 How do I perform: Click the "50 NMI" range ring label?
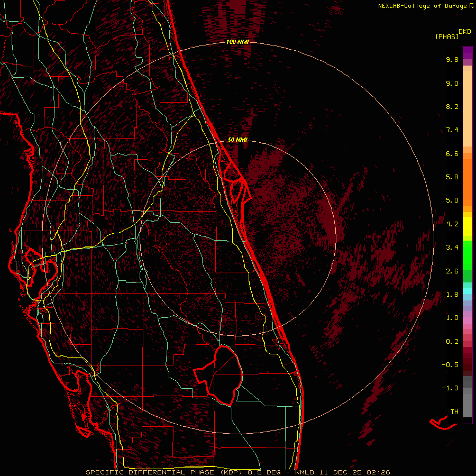237,140
